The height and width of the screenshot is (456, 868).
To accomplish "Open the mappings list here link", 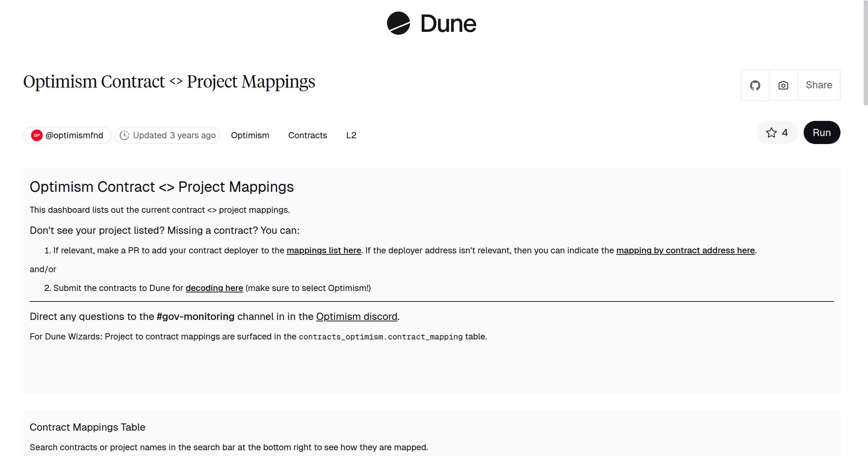I will 324,250.
